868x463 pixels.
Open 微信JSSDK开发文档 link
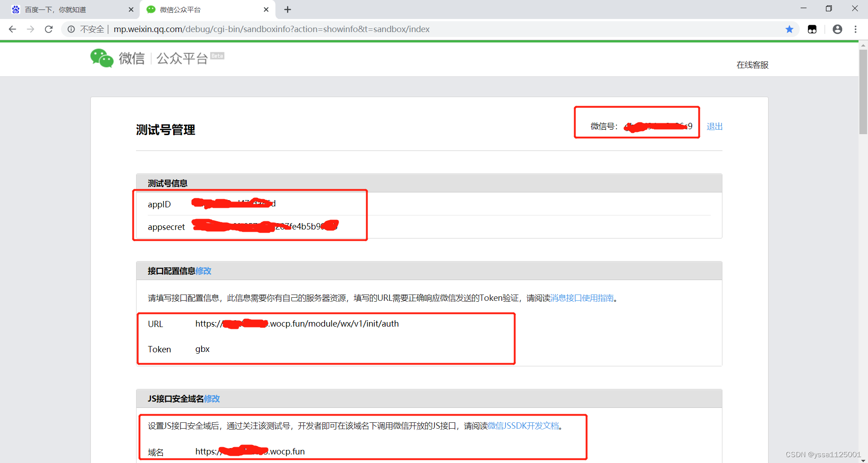pyautogui.click(x=524, y=426)
